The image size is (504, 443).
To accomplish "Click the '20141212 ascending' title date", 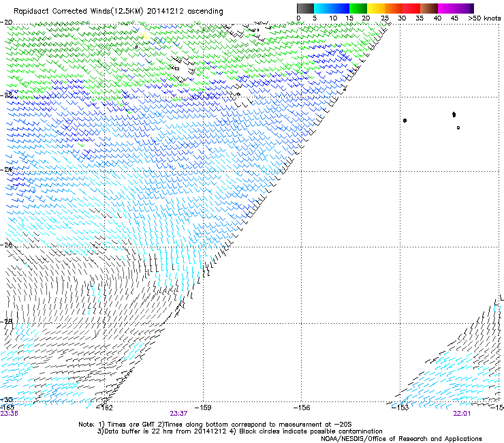I will [x=185, y=12].
